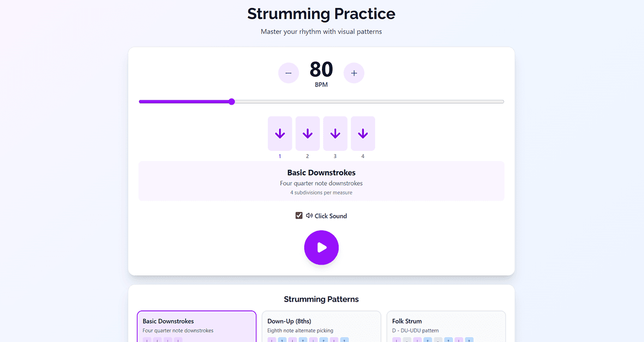Click an upstroke arrow in Down-Up pattern preview
This screenshot has width=644, height=342.
pyautogui.click(x=281, y=340)
